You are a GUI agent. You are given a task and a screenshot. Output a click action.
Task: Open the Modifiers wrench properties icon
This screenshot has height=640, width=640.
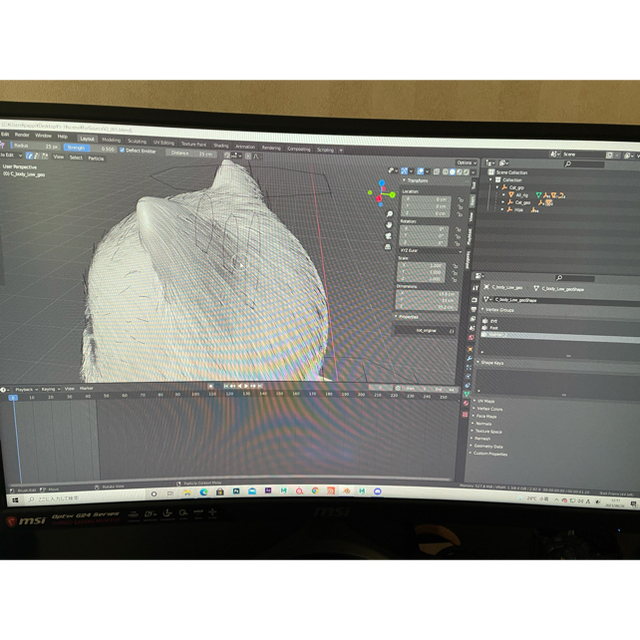pos(469,358)
